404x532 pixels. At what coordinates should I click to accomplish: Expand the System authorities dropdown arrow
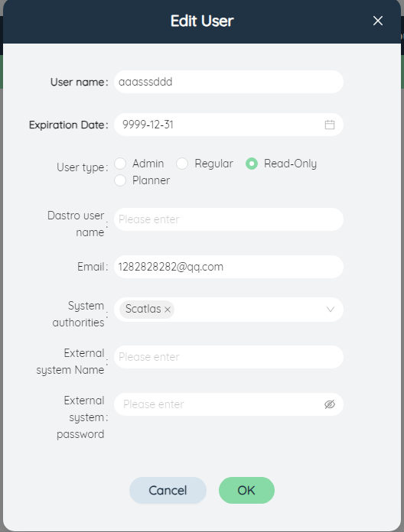coord(330,310)
